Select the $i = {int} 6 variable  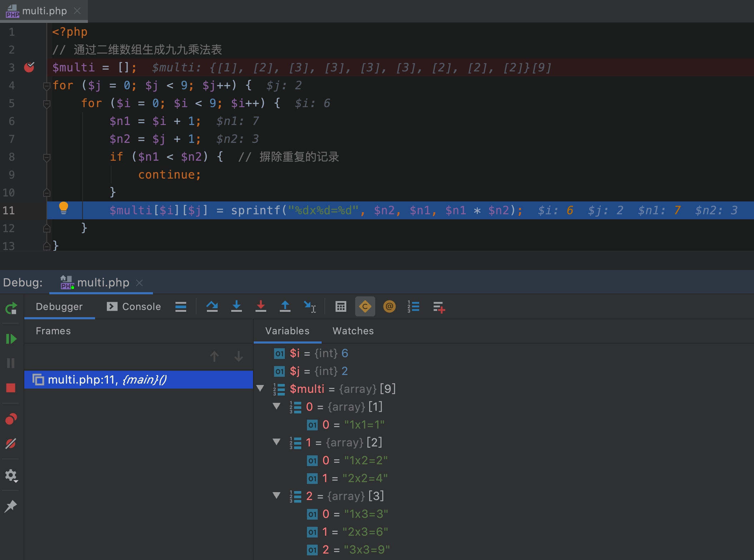311,353
